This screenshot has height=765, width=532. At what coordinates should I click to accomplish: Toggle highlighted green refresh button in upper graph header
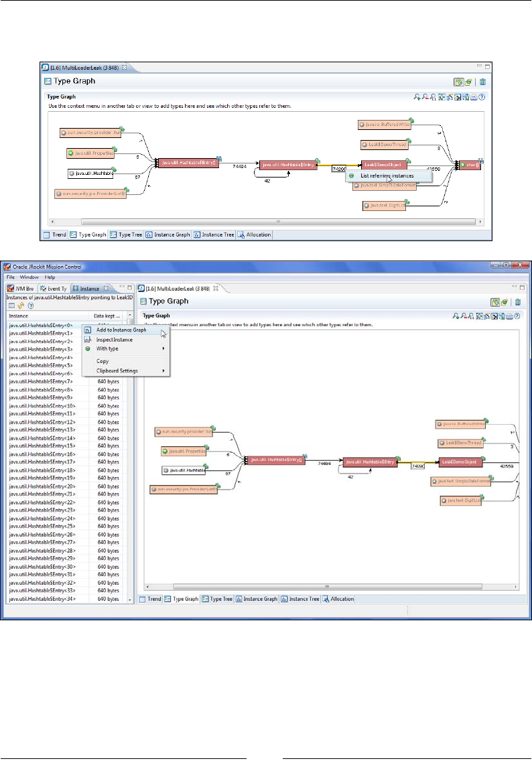tap(458, 82)
